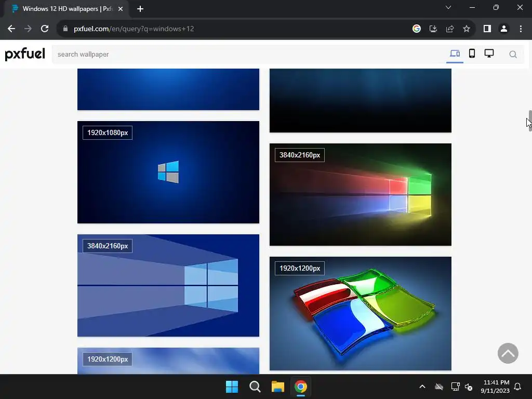Toggle the browser side panel

(487, 29)
